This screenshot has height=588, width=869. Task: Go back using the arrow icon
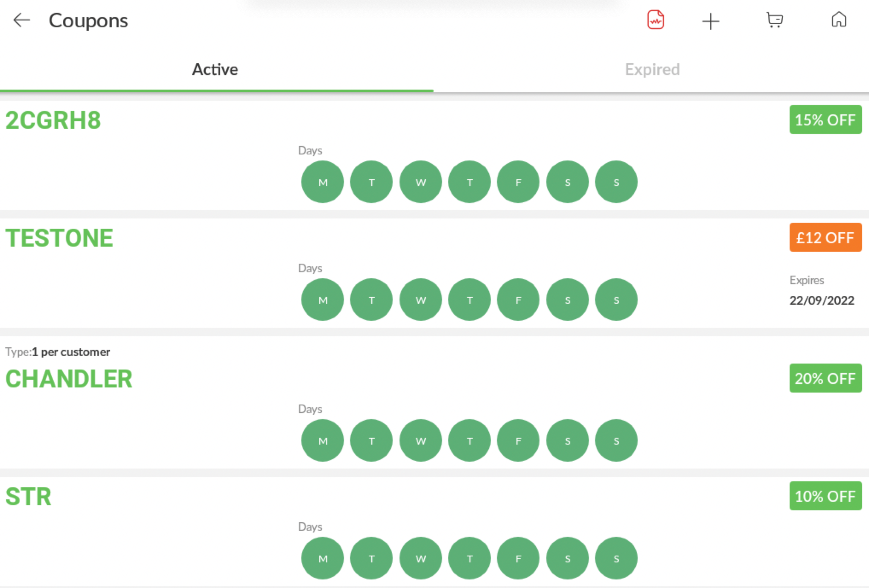[21, 20]
